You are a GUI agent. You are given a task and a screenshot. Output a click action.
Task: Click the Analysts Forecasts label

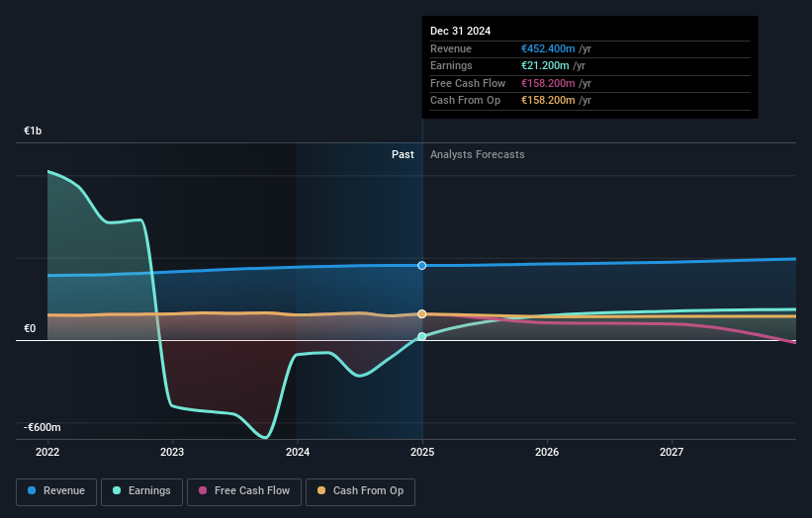tap(478, 154)
